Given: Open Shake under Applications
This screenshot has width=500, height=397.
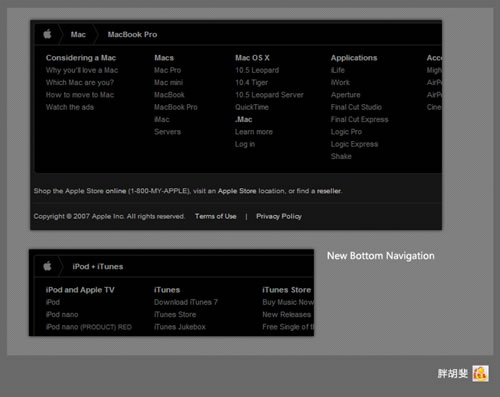Looking at the screenshot, I should point(341,156).
